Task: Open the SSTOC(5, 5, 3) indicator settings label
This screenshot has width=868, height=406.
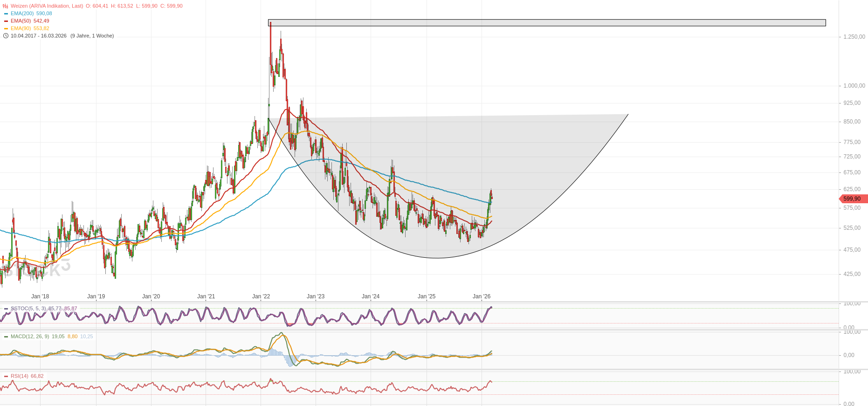Action: pos(28,309)
